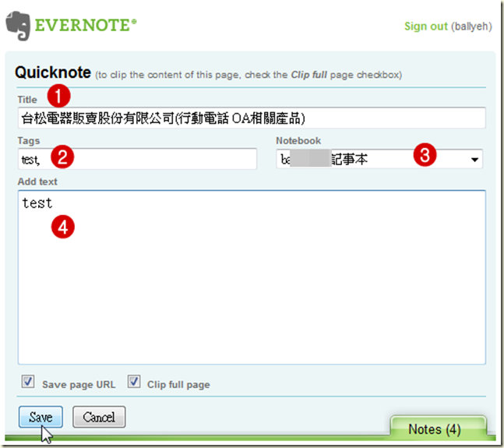Toggle the Clip full page checkbox
Image resolution: width=504 pixels, height=448 pixels.
134,382
